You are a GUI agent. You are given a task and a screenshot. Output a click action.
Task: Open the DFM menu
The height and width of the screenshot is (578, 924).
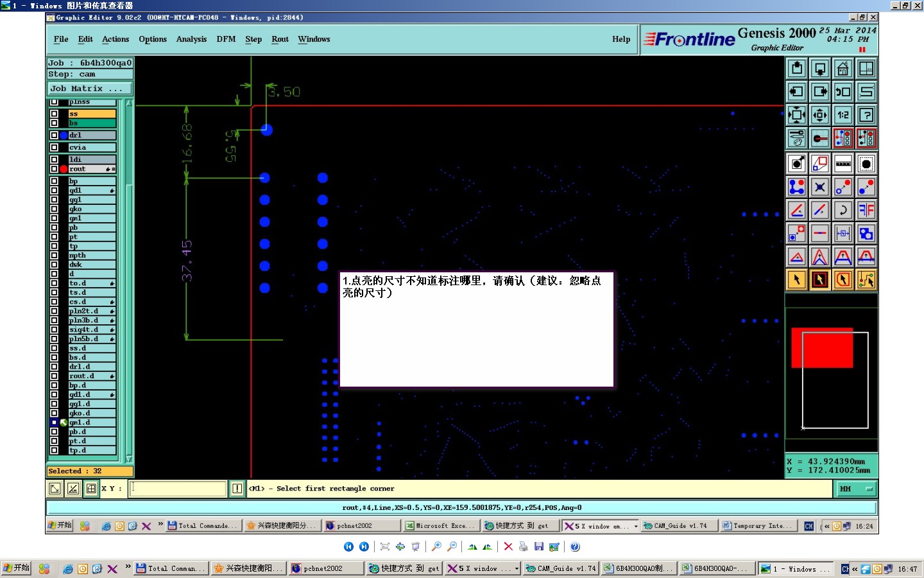226,39
